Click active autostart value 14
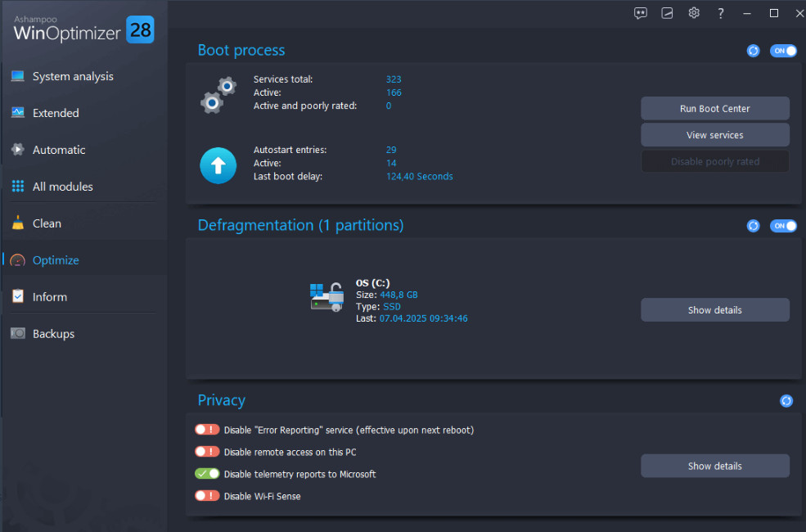 tap(391, 163)
